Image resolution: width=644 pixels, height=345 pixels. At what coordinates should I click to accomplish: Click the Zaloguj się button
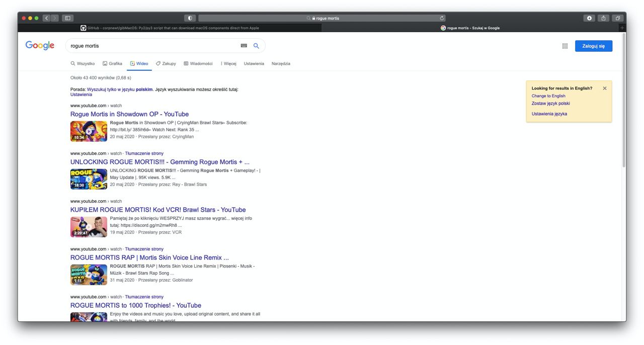(594, 46)
